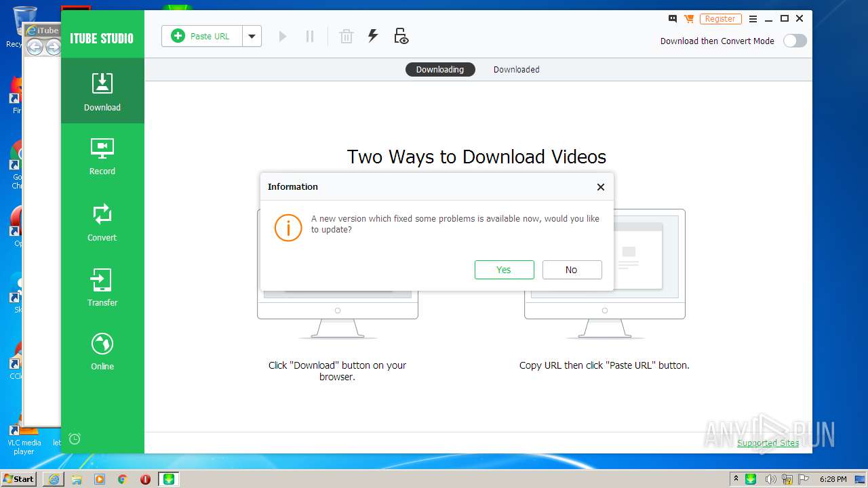Image resolution: width=868 pixels, height=488 pixels.
Task: Click the scheduler clock icon in sidebar
Action: pos(75,439)
